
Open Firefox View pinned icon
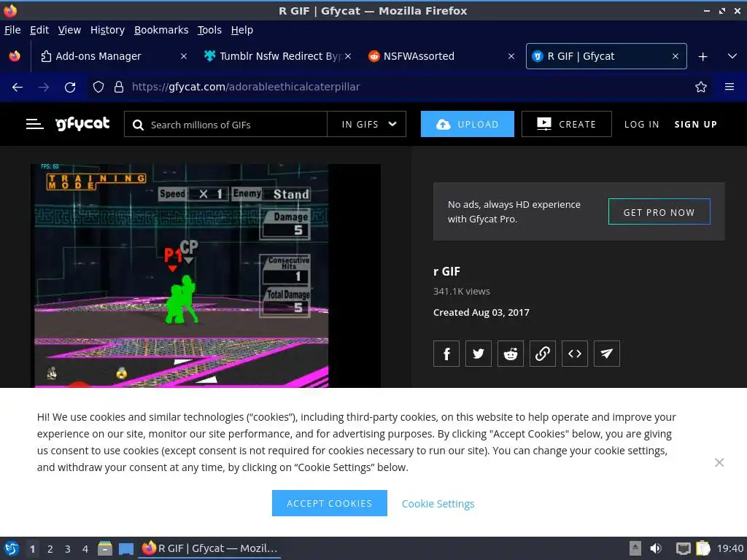[15, 56]
